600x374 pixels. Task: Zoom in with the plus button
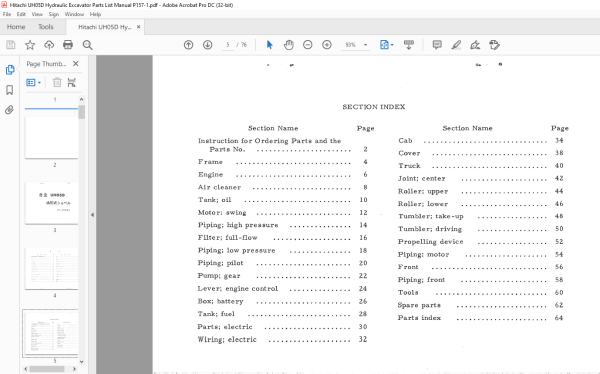pyautogui.click(x=327, y=45)
